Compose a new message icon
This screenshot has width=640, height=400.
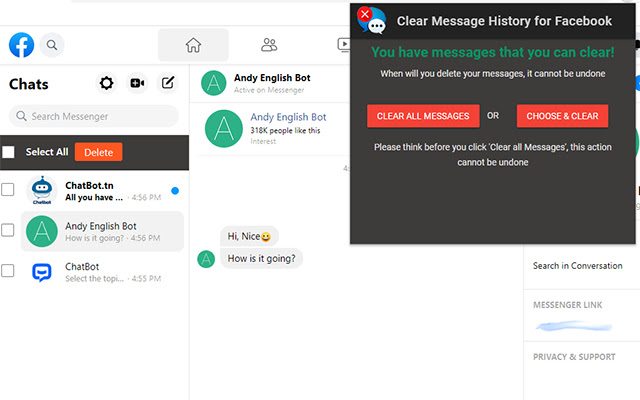(x=168, y=83)
